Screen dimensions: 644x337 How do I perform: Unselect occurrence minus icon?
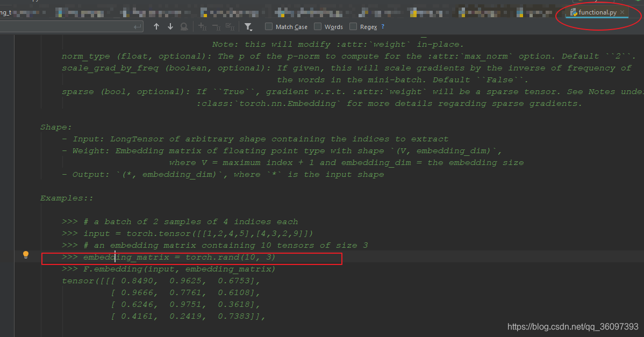pos(217,27)
